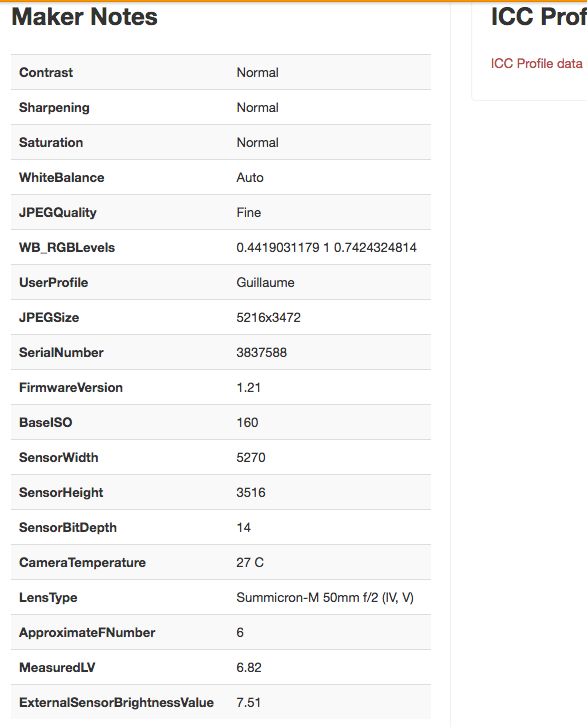Click the ICC Profile data link
Viewport: 587px width, 727px height.
(x=538, y=64)
